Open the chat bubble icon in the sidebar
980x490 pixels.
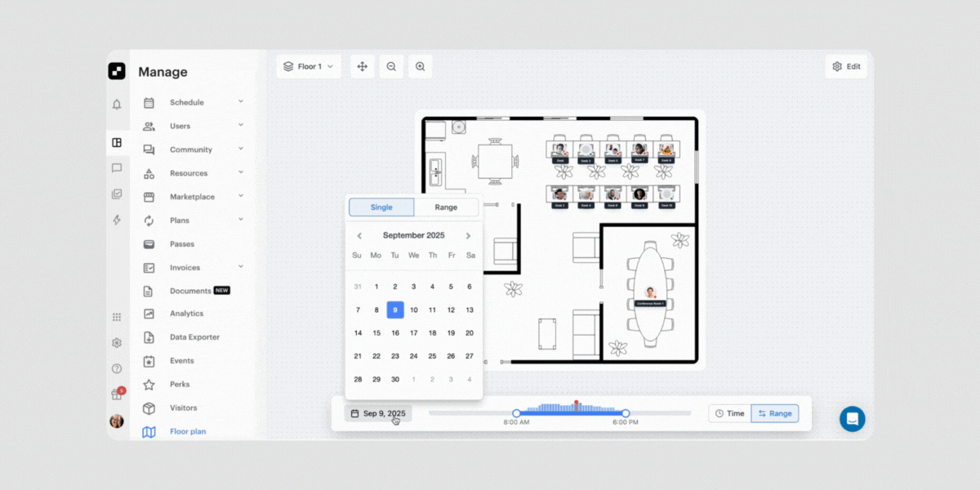[x=117, y=168]
